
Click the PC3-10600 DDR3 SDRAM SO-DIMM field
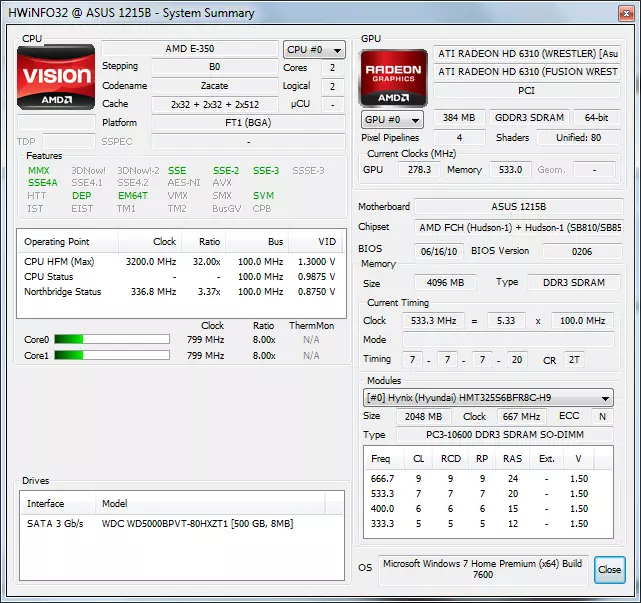click(x=505, y=435)
